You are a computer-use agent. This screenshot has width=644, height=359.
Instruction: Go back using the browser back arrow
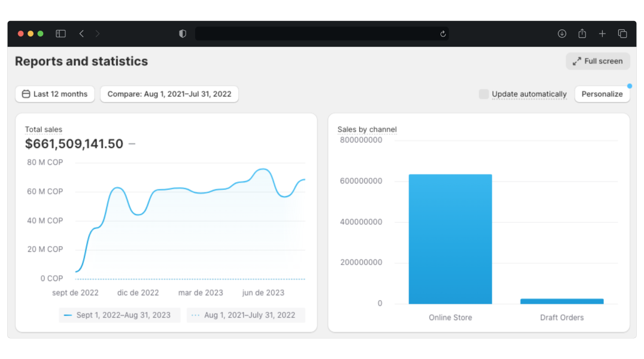click(81, 34)
